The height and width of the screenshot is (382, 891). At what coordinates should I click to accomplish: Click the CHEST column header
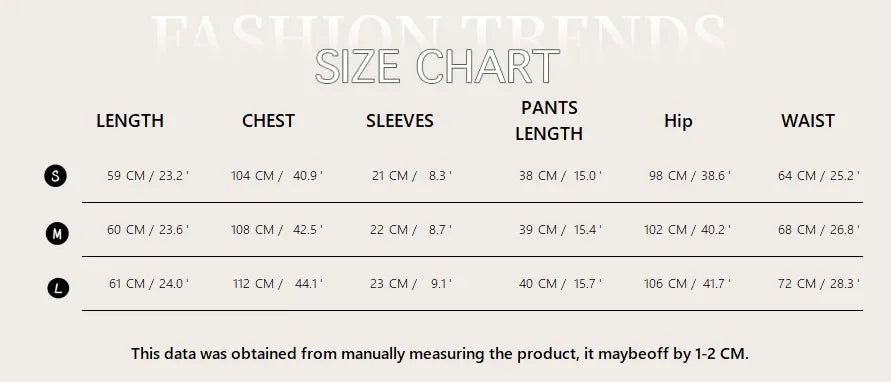pos(268,121)
